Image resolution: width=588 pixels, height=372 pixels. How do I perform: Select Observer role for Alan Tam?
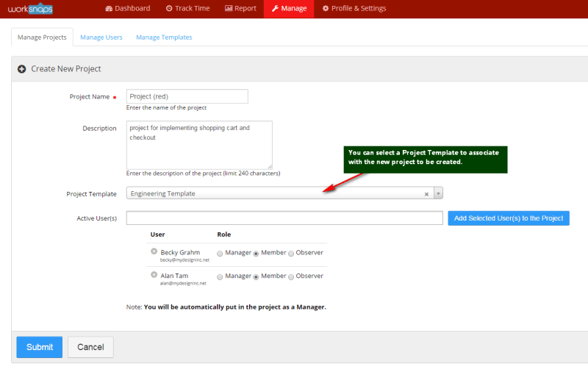tap(291, 276)
